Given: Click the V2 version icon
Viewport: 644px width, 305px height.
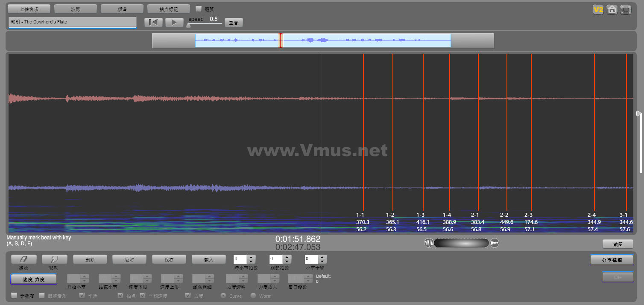Looking at the screenshot, I should coord(598,10).
